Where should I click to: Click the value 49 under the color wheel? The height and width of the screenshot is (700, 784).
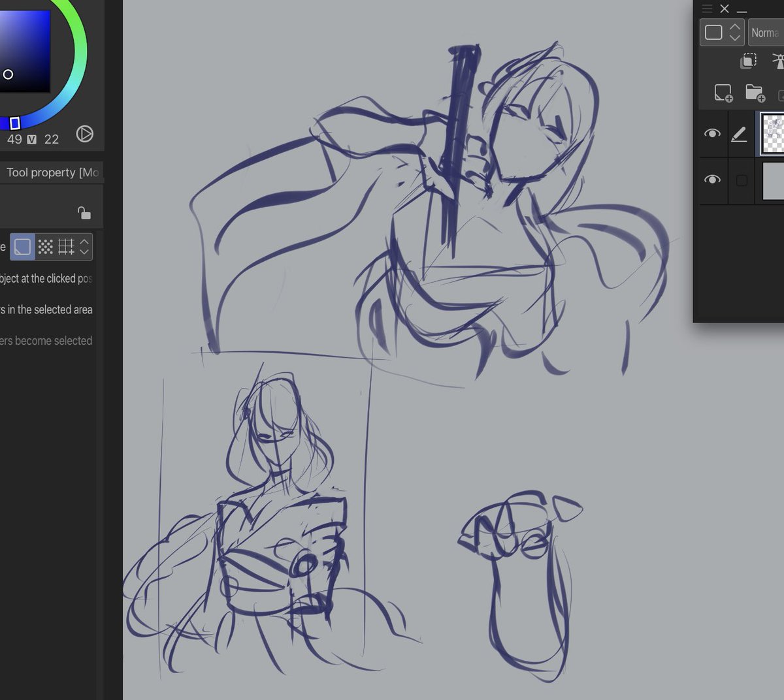[x=14, y=139]
